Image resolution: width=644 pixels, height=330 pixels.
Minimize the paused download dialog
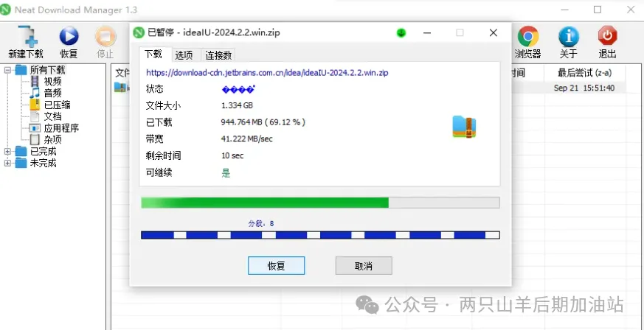click(427, 33)
